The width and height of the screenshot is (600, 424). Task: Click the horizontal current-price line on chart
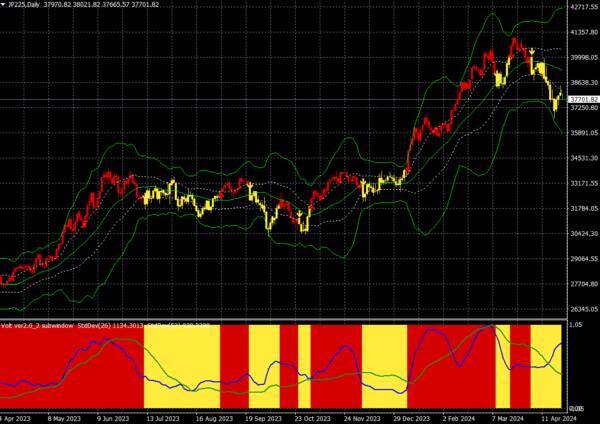(x=283, y=100)
